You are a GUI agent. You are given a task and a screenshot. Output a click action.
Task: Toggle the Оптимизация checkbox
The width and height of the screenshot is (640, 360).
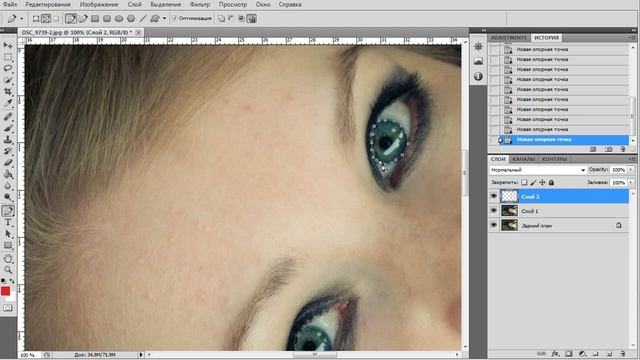coord(175,18)
